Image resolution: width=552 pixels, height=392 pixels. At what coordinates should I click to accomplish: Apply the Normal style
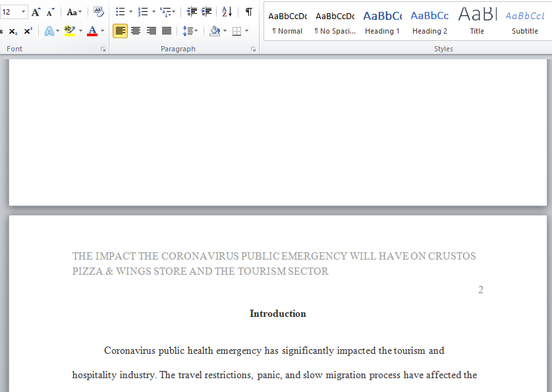tap(287, 23)
